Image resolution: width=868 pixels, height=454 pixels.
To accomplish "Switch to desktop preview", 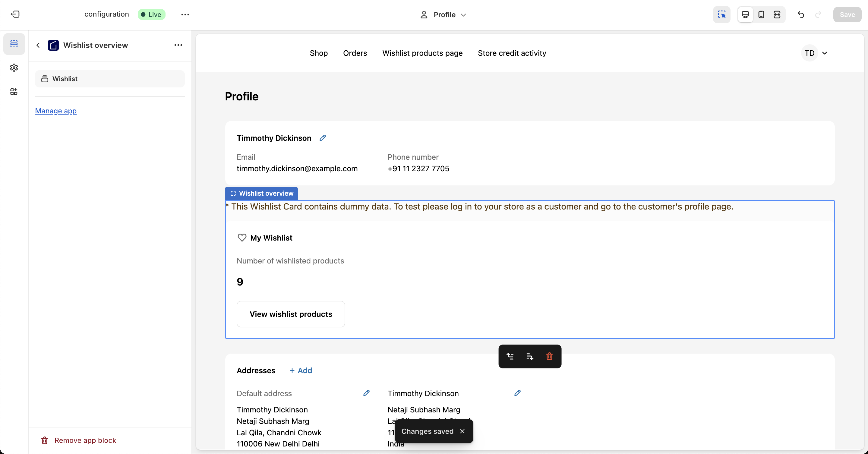I will (745, 14).
